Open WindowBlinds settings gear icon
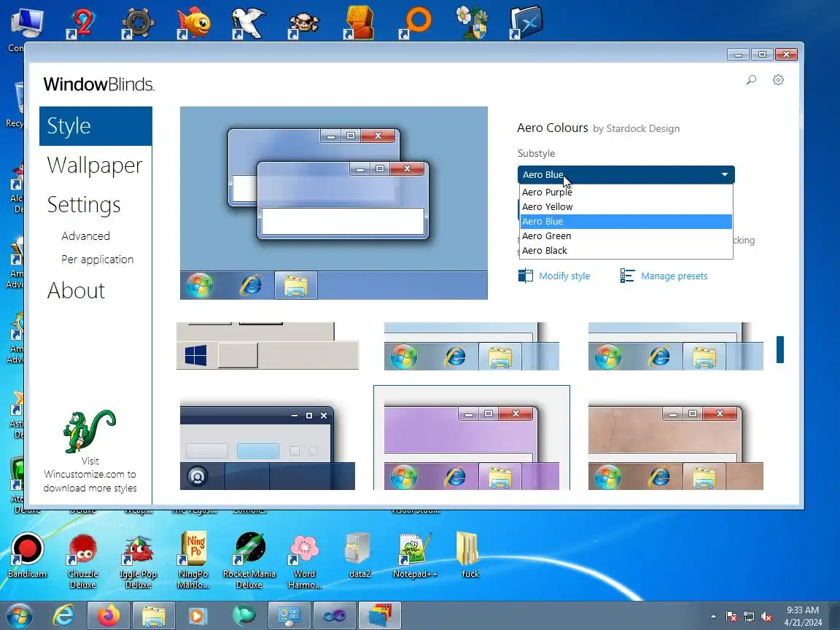 pos(779,79)
